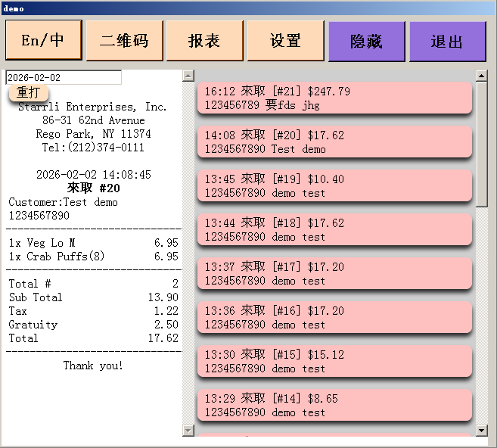
Task: Open the 报表 reports button
Action: [204, 41]
